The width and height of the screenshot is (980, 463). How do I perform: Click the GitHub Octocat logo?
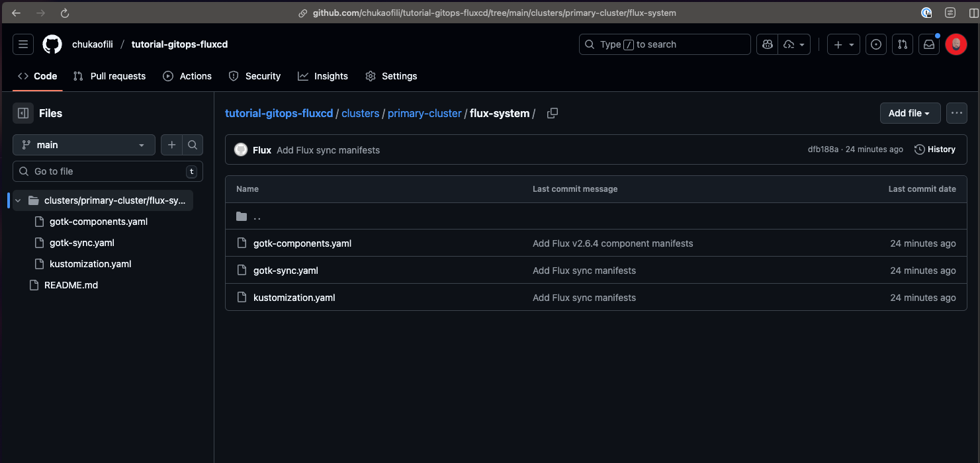pyautogui.click(x=52, y=44)
